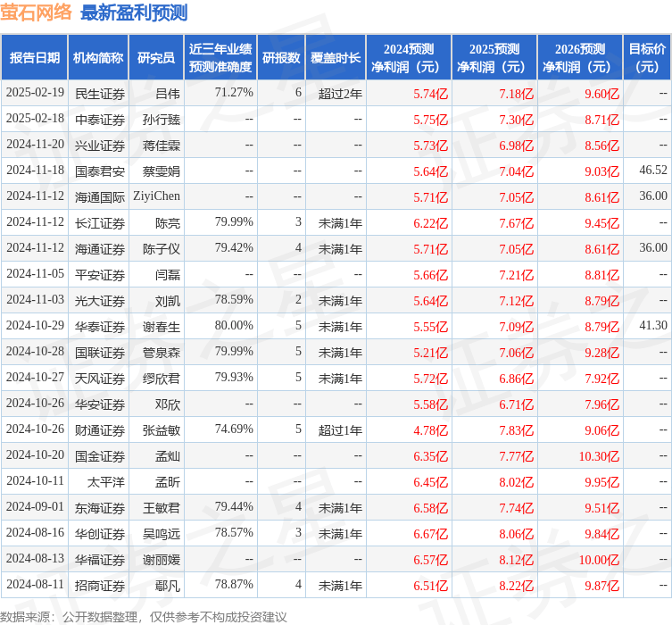Screen dimensions: 672x625
Task: Click researcher name 谢春生
Action: click(162, 327)
